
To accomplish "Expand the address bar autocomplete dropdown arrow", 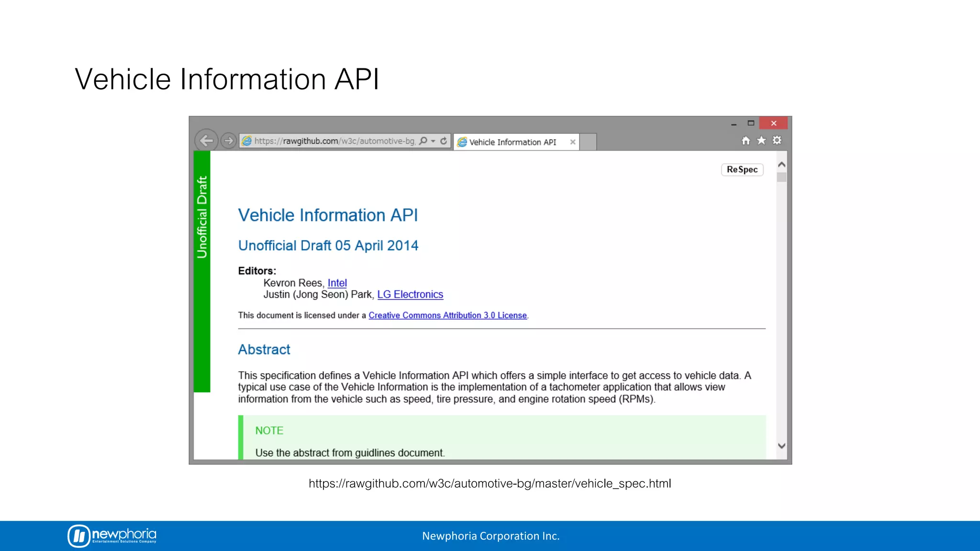I will click(x=433, y=141).
